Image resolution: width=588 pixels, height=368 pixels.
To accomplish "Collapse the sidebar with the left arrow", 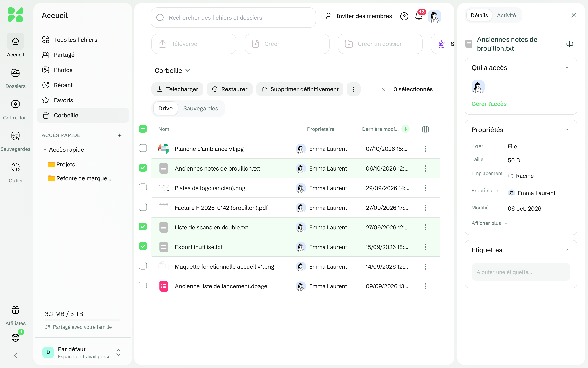I will coord(15,356).
